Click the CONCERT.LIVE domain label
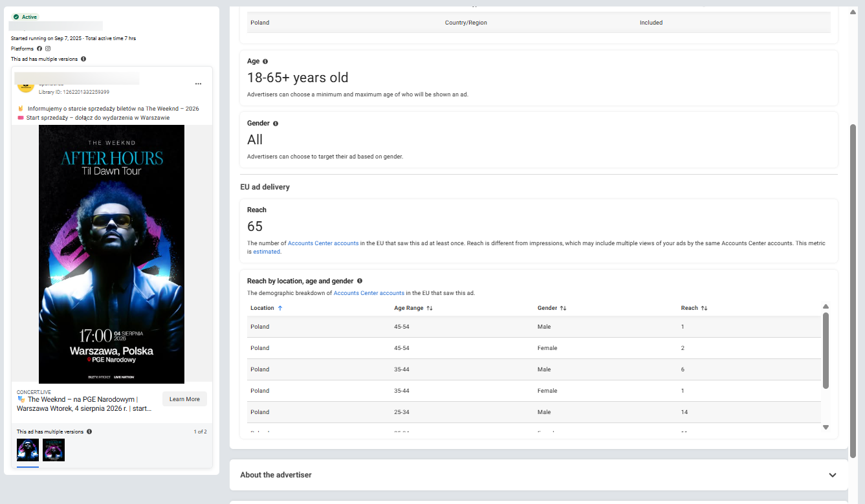 34,392
